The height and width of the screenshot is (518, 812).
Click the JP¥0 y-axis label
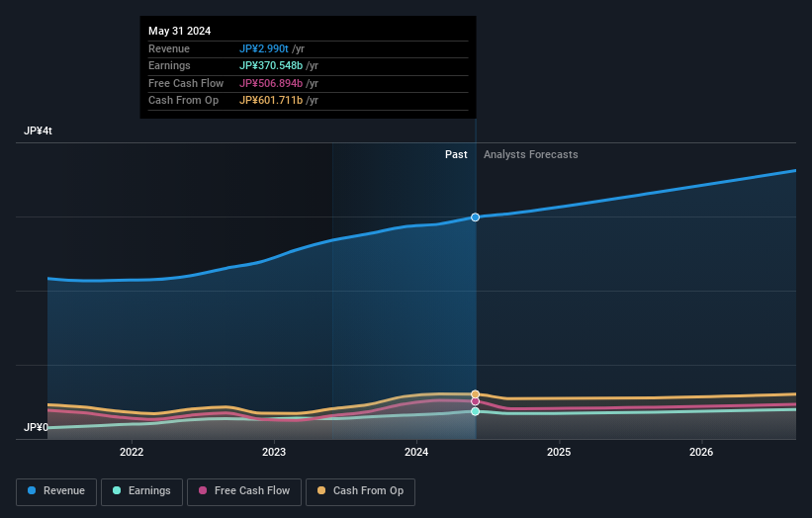click(36, 427)
